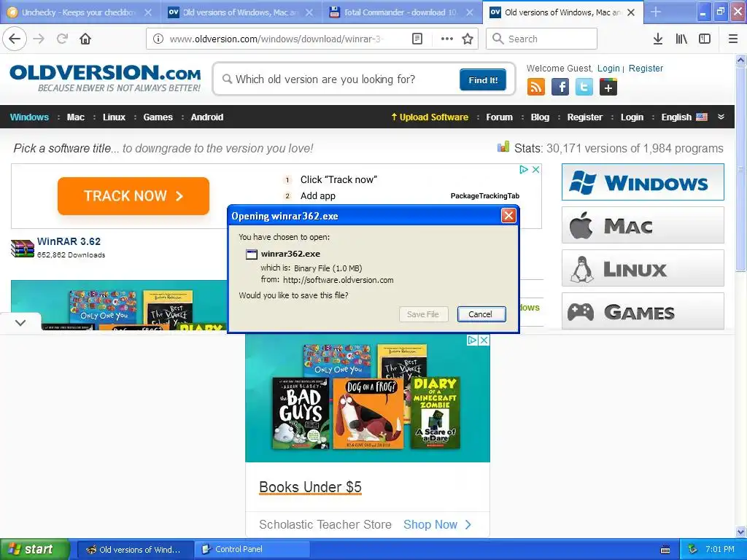Image resolution: width=747 pixels, height=560 pixels.
Task: Select English language option in nav bar
Action: click(x=684, y=117)
